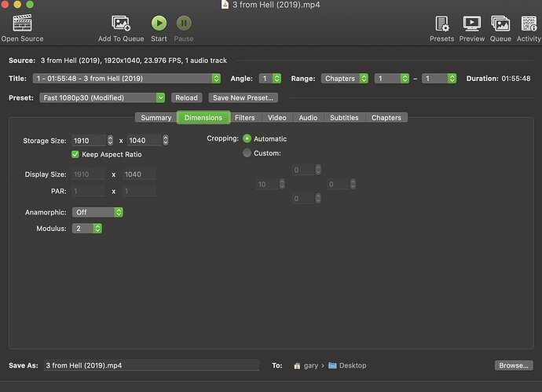Click the left crop stepper showing 10
The height and width of the screenshot is (392, 542).
point(282,184)
